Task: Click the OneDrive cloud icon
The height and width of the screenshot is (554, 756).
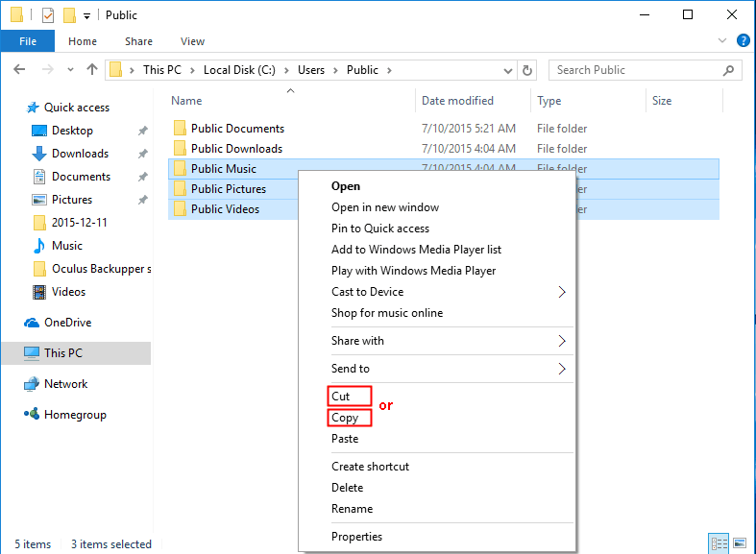Action: tap(32, 323)
